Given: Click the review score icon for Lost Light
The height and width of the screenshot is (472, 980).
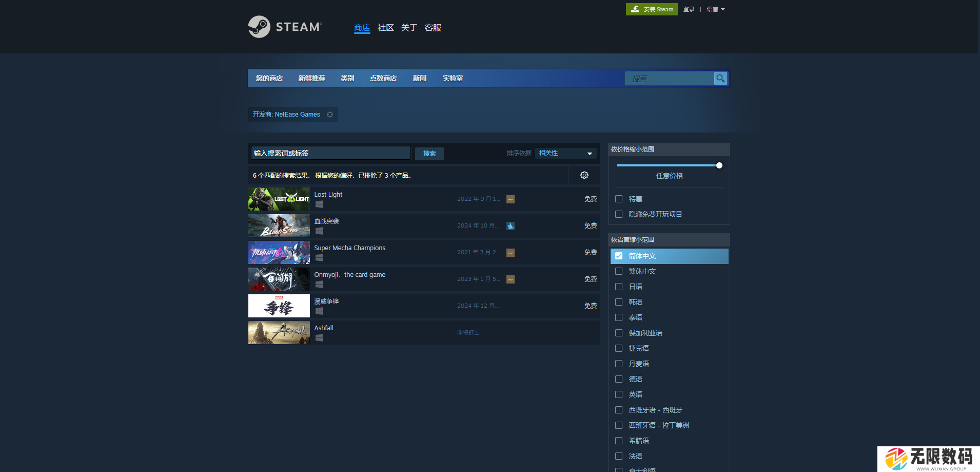Looking at the screenshot, I should click(x=511, y=199).
